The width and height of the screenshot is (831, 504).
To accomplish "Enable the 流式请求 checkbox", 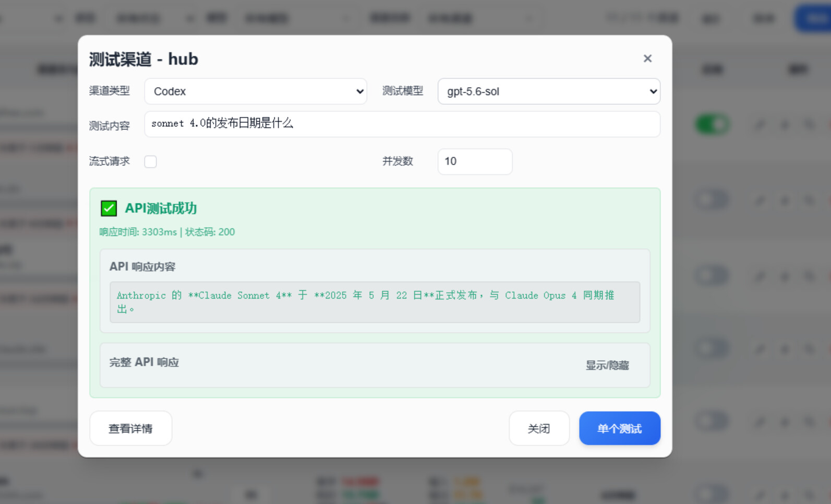I will click(151, 162).
